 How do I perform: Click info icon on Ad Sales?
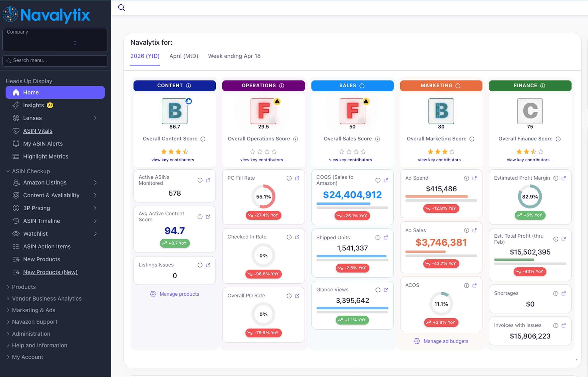466,230
